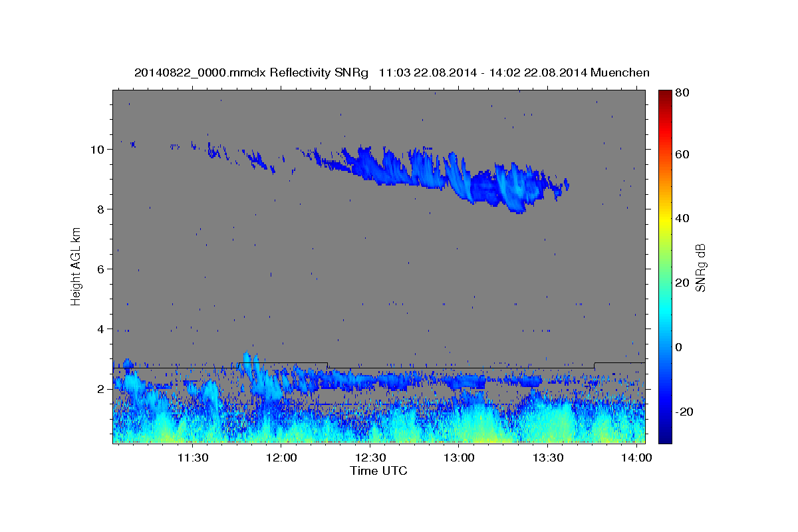Click the colorbar value label 80
The width and height of the screenshot is (798, 532).
click(x=682, y=92)
